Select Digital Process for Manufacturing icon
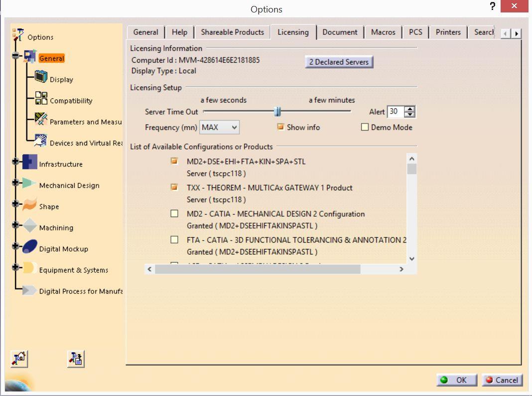This screenshot has height=396, width=532. coord(29,290)
